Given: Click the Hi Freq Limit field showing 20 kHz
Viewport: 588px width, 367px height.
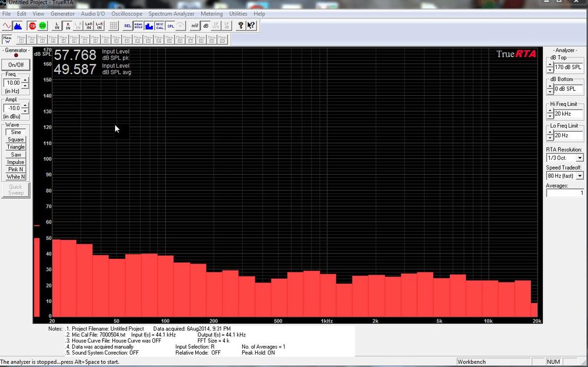Looking at the screenshot, I should (x=568, y=114).
